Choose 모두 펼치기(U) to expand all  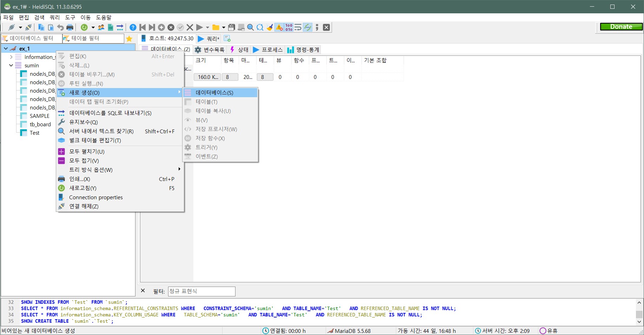tap(120, 152)
